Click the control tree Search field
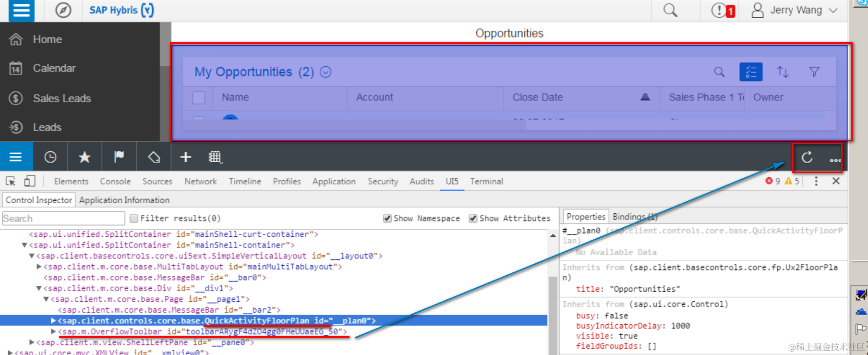This screenshot has width=868, height=355. [63, 219]
